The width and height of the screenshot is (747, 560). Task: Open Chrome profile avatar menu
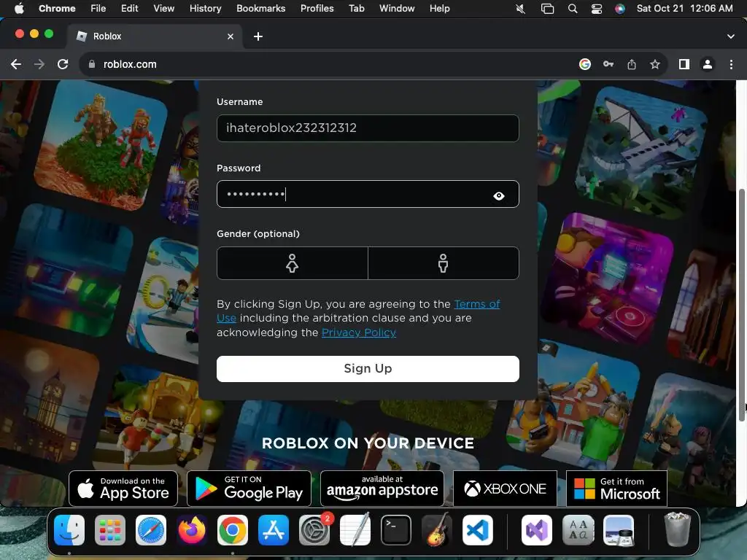[x=708, y=64]
